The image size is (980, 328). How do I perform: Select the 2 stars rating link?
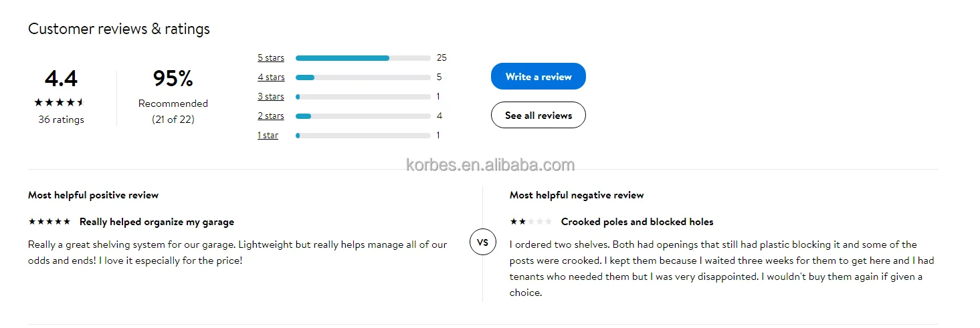[x=271, y=116]
